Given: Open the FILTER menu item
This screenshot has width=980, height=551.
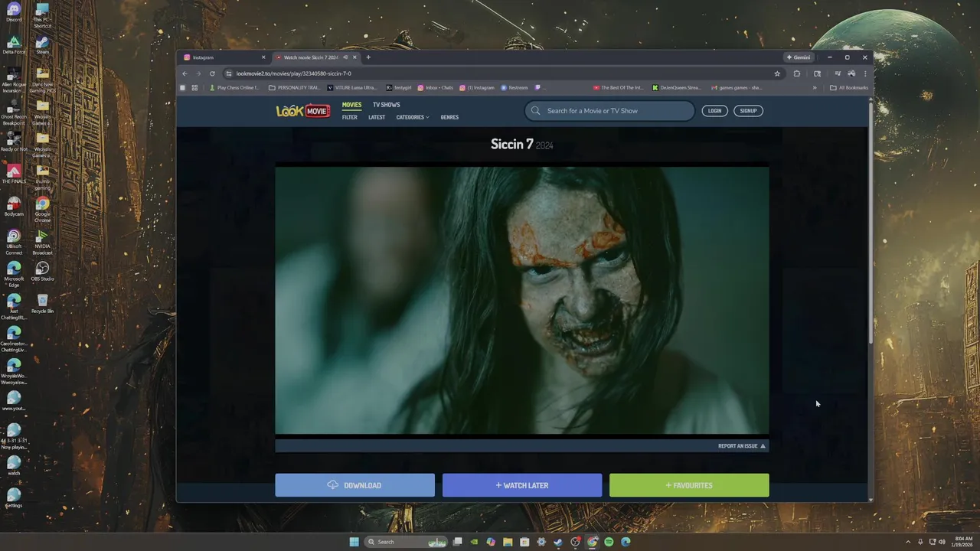Looking at the screenshot, I should (350, 117).
